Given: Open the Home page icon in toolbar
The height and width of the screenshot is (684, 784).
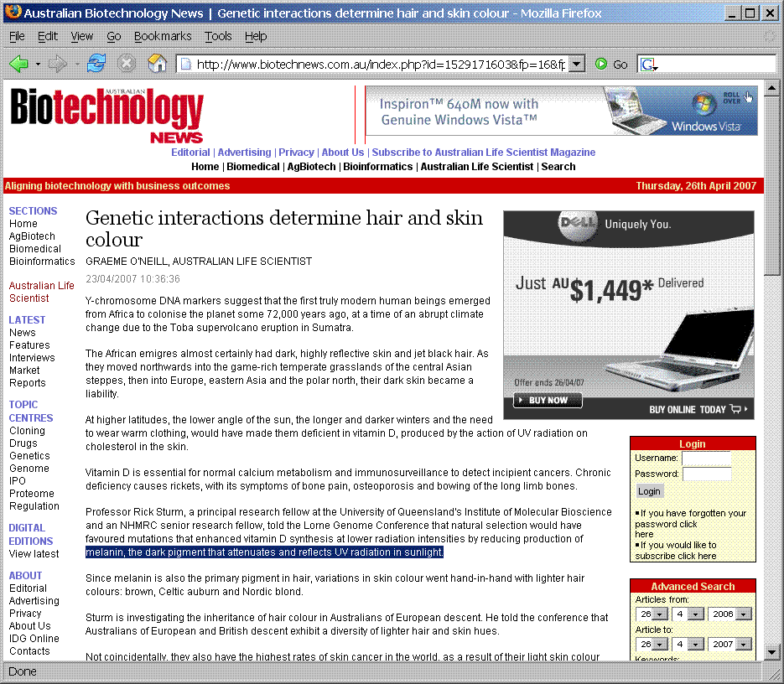Looking at the screenshot, I should 157,64.
